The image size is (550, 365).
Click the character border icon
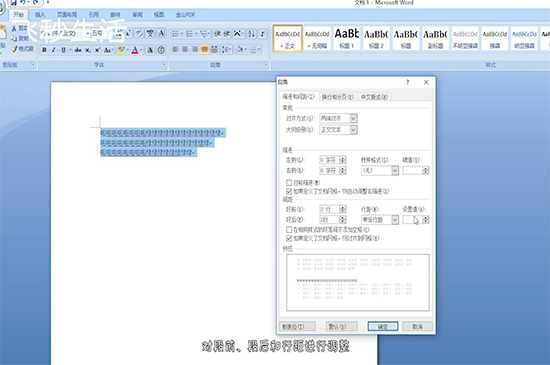coord(161,33)
